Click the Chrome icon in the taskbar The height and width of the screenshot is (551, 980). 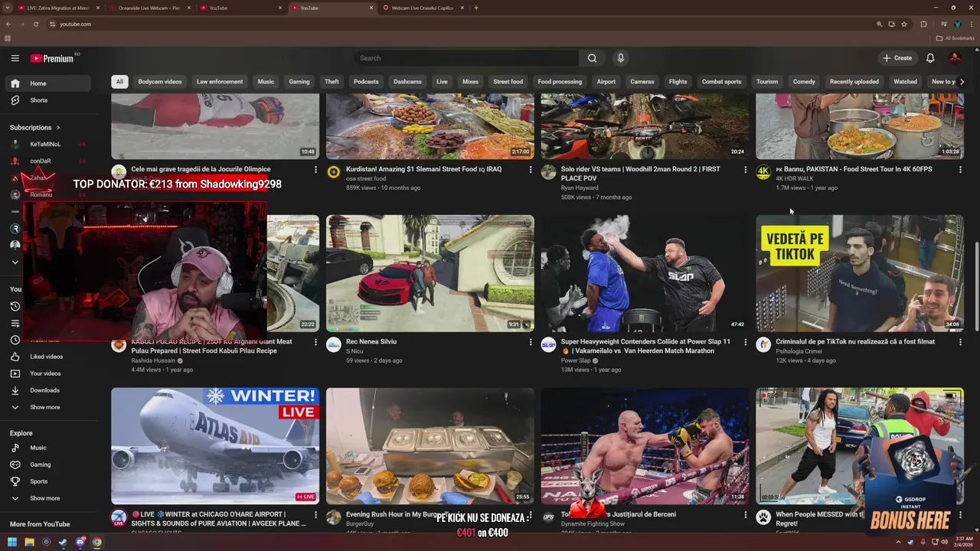click(x=96, y=542)
